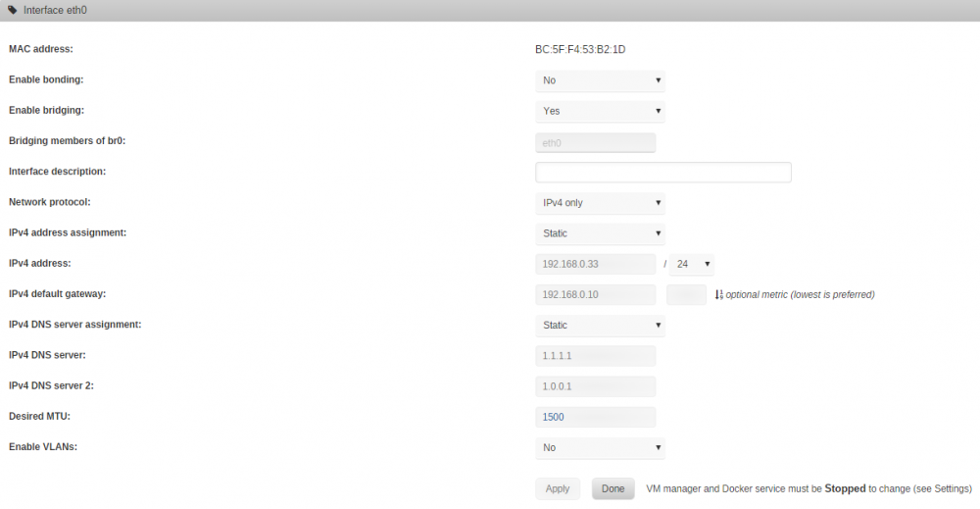Click the Enable bonding label
Image resolution: width=980 pixels, height=509 pixels.
pyautogui.click(x=46, y=79)
